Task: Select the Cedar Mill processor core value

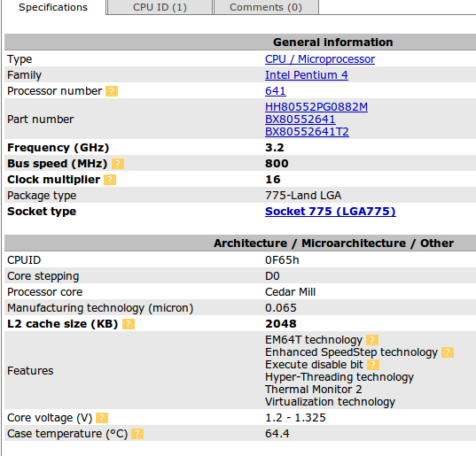Action: [x=290, y=292]
